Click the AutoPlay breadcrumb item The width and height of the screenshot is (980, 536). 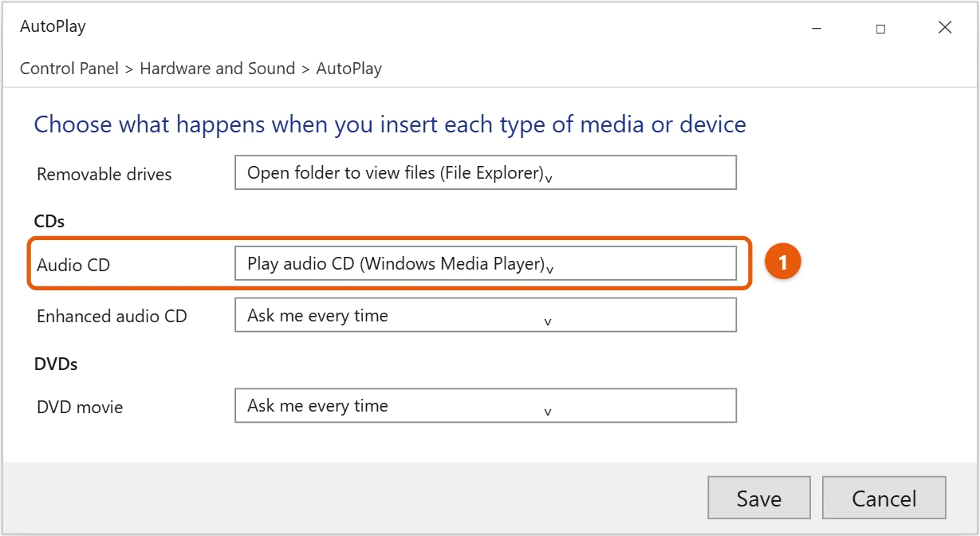click(x=349, y=69)
